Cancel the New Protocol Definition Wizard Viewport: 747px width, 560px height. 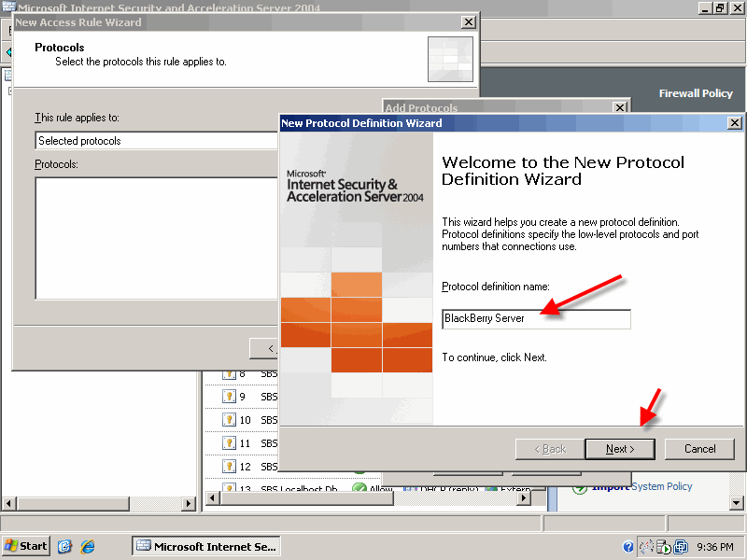(x=699, y=449)
